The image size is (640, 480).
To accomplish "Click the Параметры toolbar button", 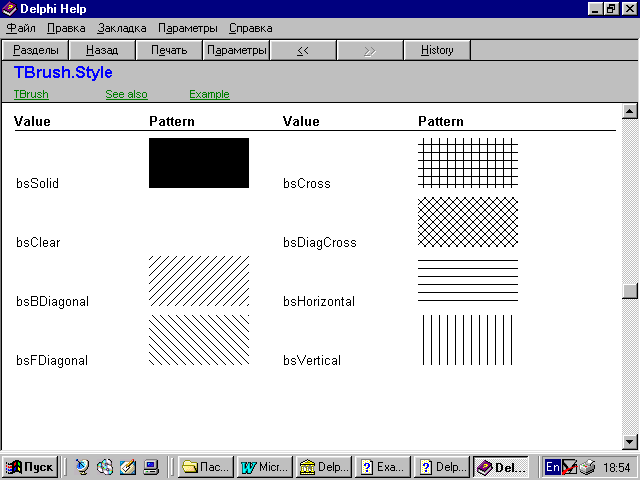I will 236,50.
